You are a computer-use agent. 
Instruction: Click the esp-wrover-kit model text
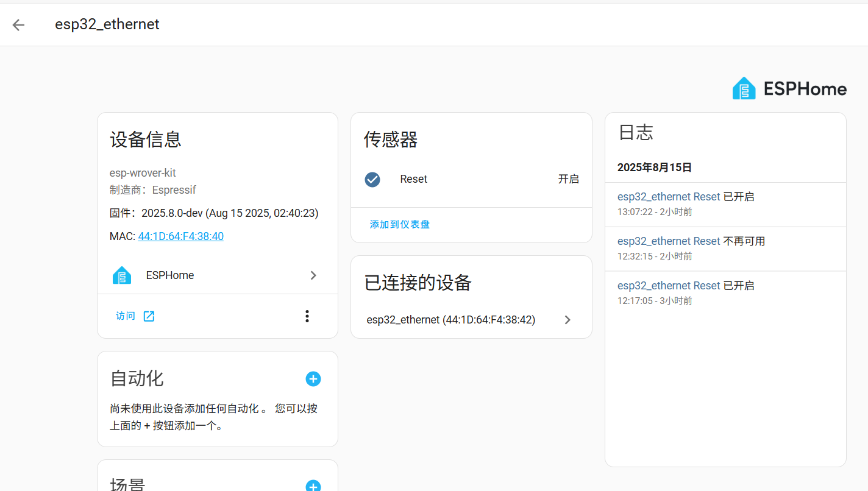point(143,173)
